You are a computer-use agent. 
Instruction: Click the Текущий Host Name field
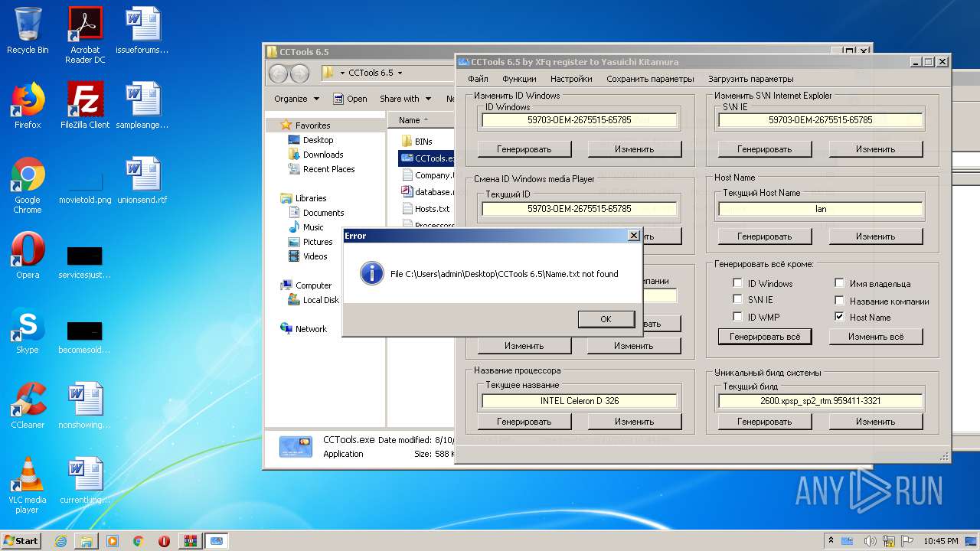[x=821, y=209]
